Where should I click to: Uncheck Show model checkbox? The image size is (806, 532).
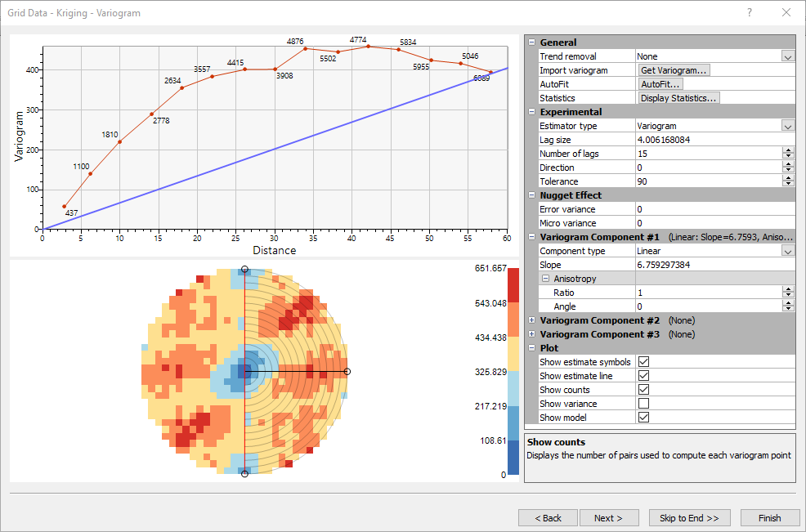coord(643,418)
